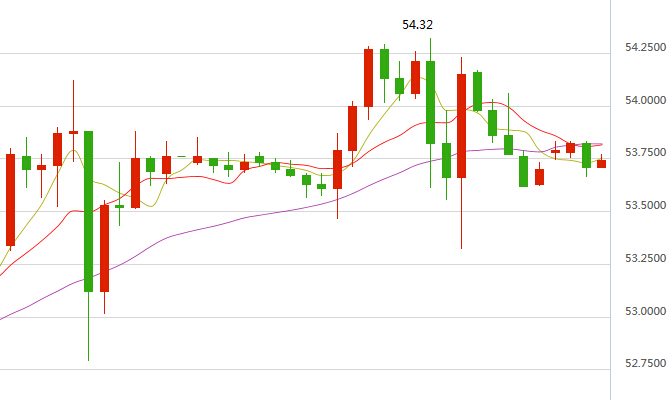Select the tallest green candle with the lowest wick

tap(88, 210)
